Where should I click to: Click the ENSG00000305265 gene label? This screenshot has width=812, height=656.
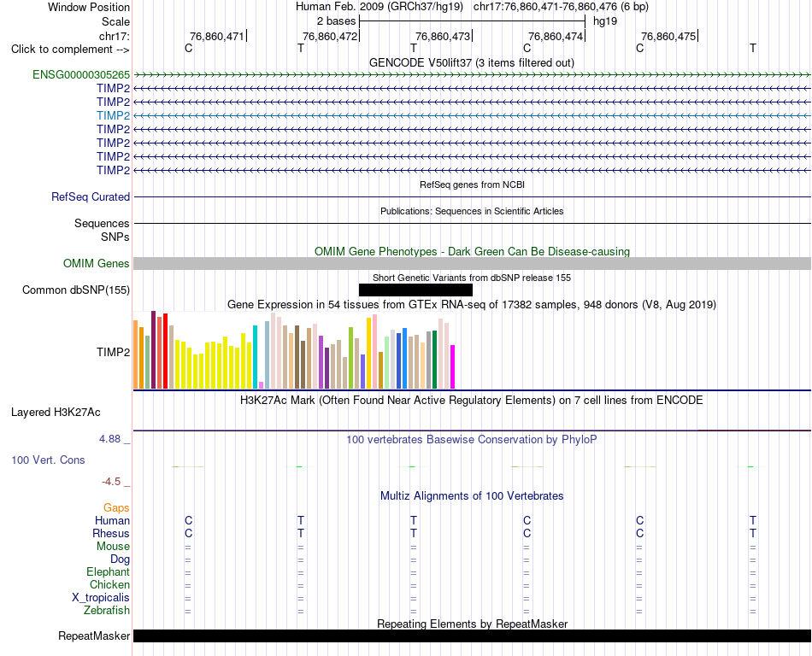pyautogui.click(x=81, y=75)
